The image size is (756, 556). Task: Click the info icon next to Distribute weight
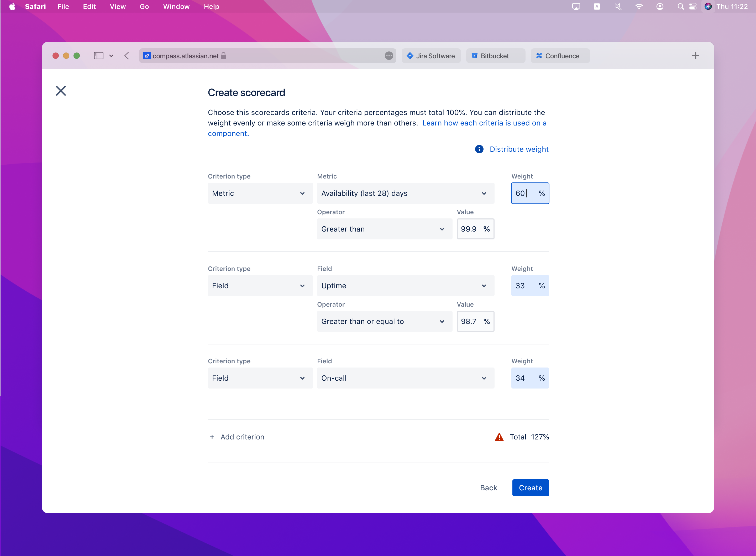(x=479, y=149)
